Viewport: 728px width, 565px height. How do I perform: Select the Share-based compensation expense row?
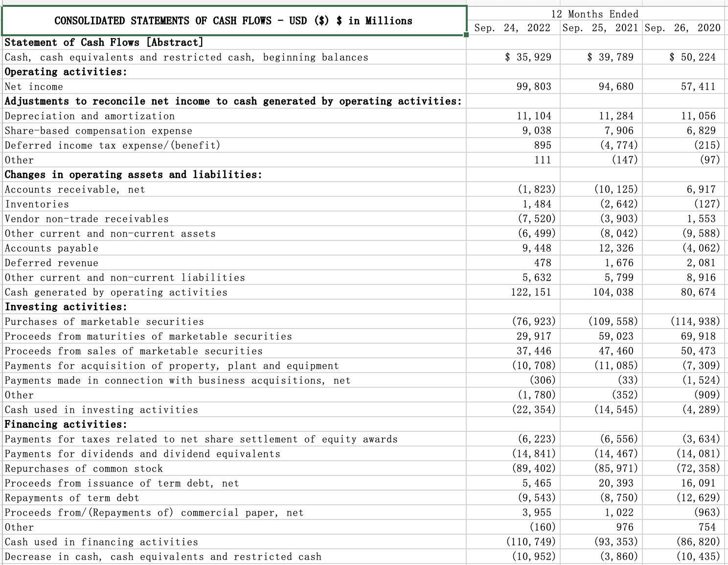coord(97,131)
